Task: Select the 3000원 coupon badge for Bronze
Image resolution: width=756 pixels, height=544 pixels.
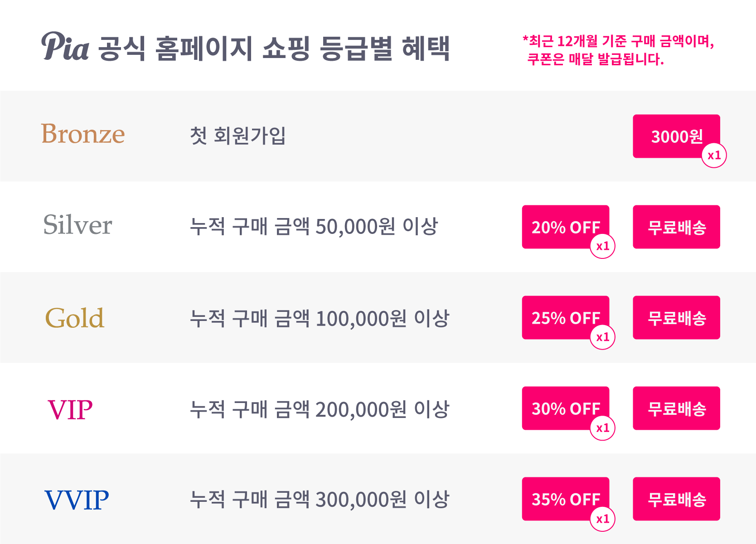Action: tap(676, 136)
